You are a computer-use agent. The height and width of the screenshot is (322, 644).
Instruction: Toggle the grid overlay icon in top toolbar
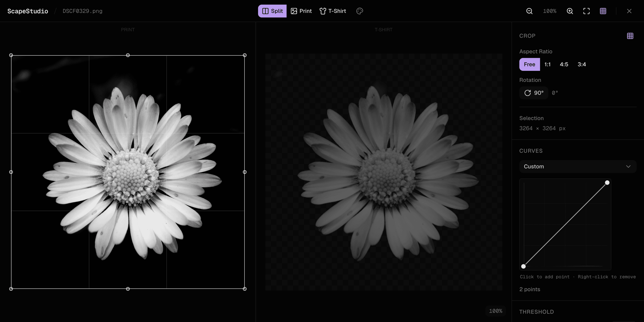tap(603, 11)
